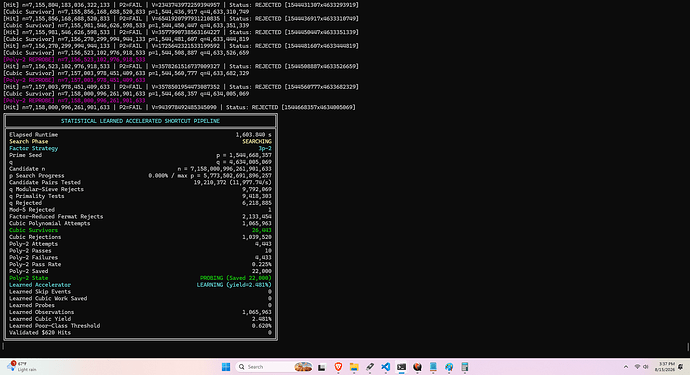Viewport: 690px width, 375px height.
Task: Click the 'Poly-2 Pass Rate' label
Action: pos(35,265)
